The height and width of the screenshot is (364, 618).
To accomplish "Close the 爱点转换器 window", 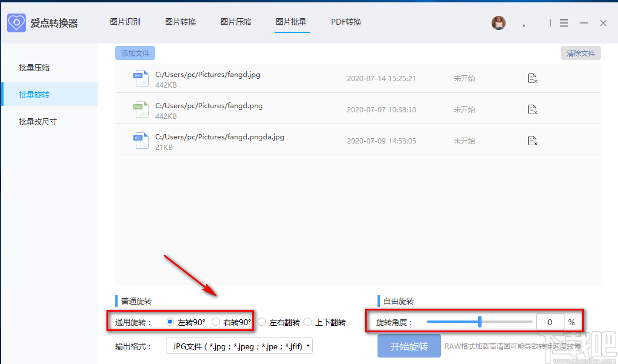I will pyautogui.click(x=603, y=23).
